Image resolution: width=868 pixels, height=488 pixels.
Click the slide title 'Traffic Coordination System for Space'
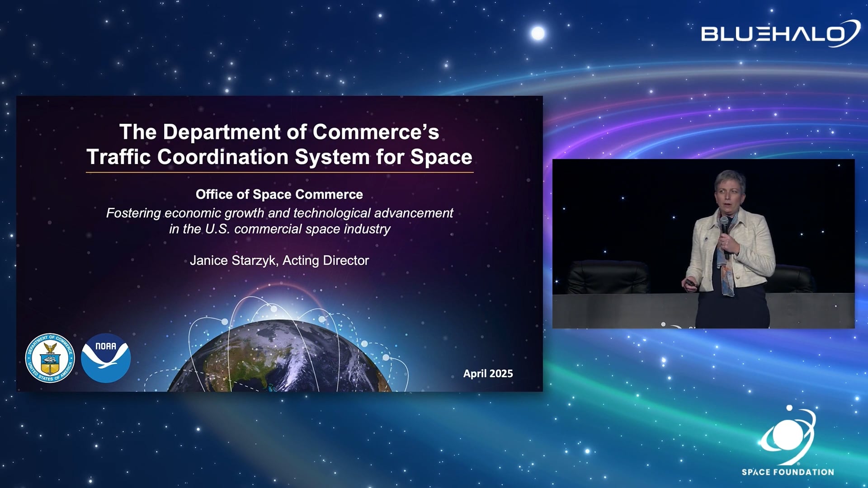279,157
